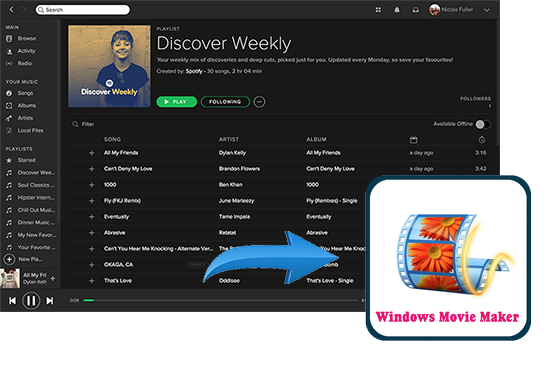Add That's Love with the plus icon
Viewport: 558px width, 366px height.
click(x=91, y=281)
